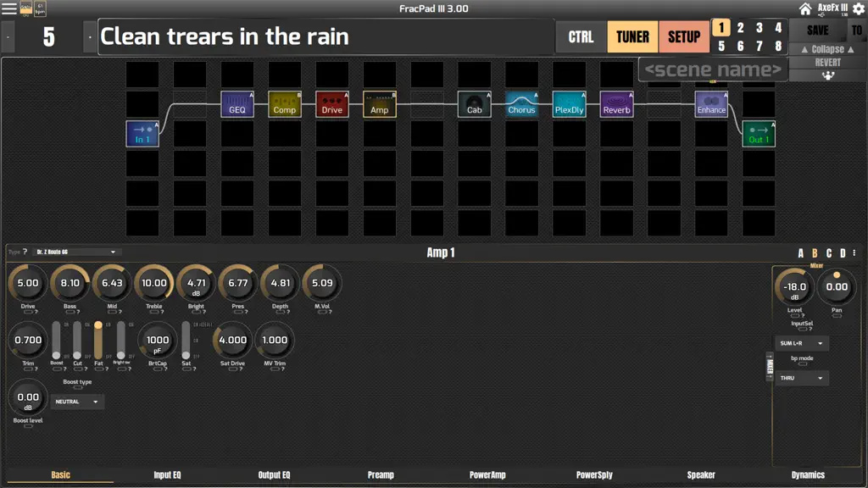
Task: Select the GEQ block in grid
Action: 237,104
